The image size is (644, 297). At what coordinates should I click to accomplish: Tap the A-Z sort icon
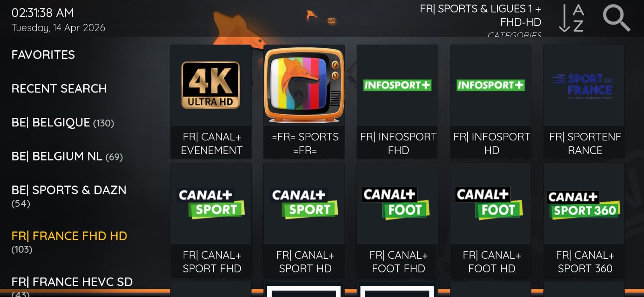572,18
